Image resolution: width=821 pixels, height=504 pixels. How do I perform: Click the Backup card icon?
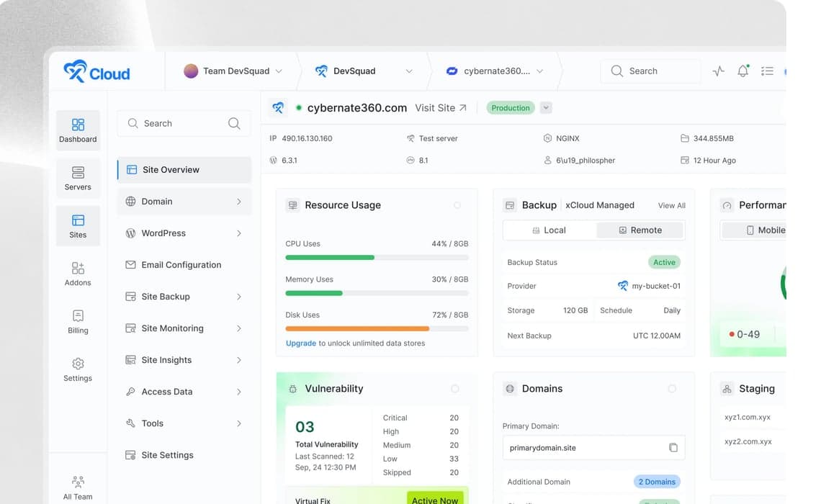(x=509, y=205)
